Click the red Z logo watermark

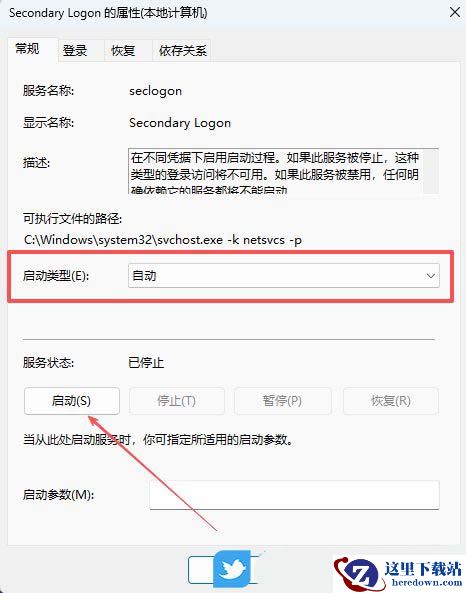pos(357,574)
